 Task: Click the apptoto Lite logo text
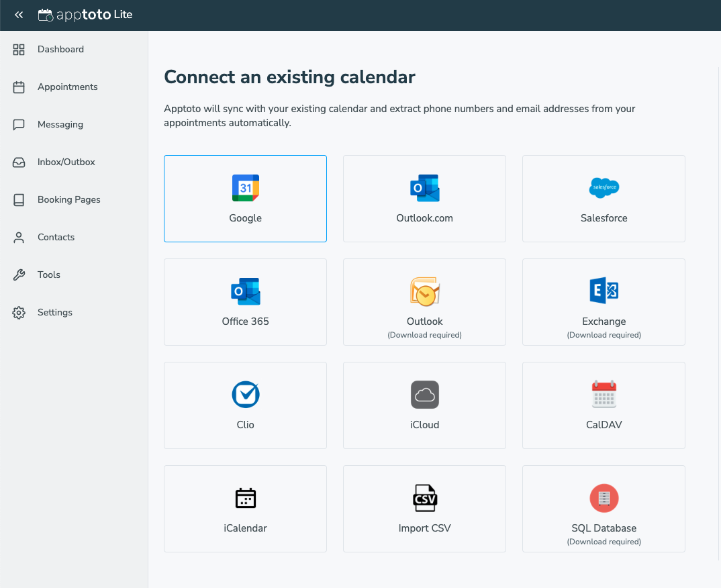94,15
